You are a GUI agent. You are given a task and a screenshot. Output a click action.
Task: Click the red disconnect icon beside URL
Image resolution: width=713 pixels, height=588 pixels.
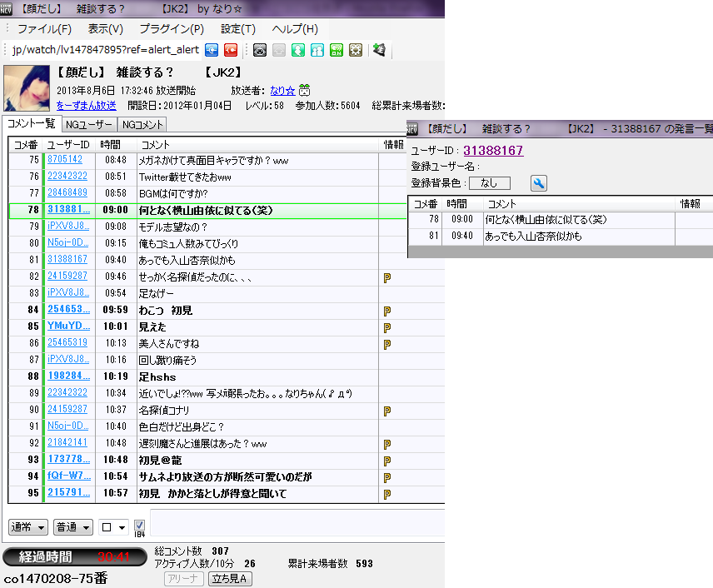tap(231, 50)
